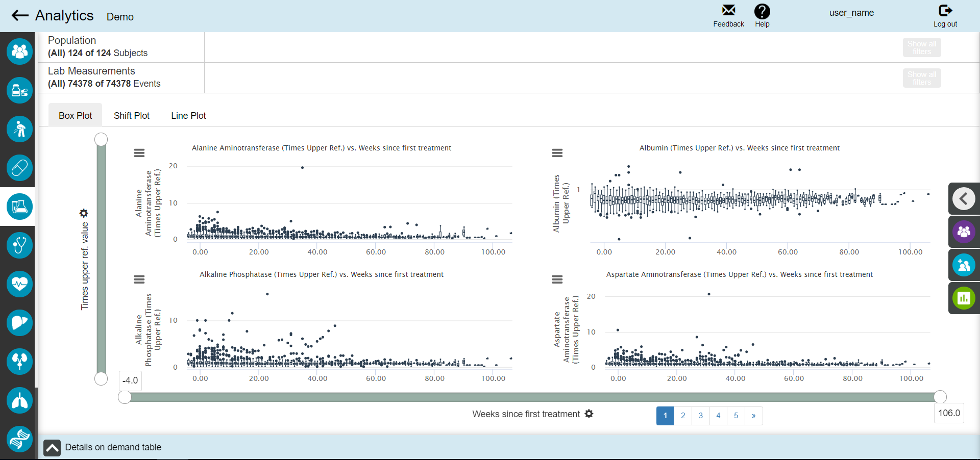Open Alanine Aminotransferase chart hamburger menu

[x=139, y=153]
